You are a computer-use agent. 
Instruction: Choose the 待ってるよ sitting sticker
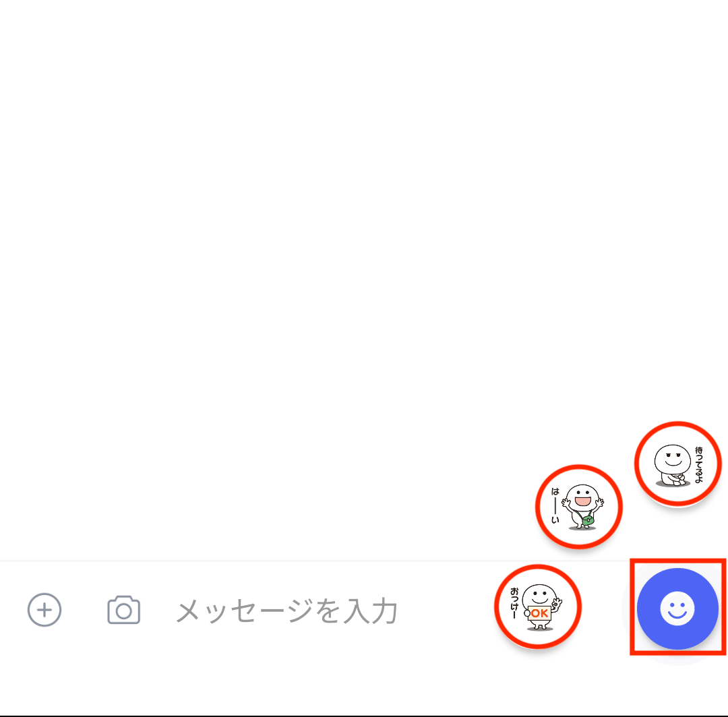pyautogui.click(x=678, y=464)
